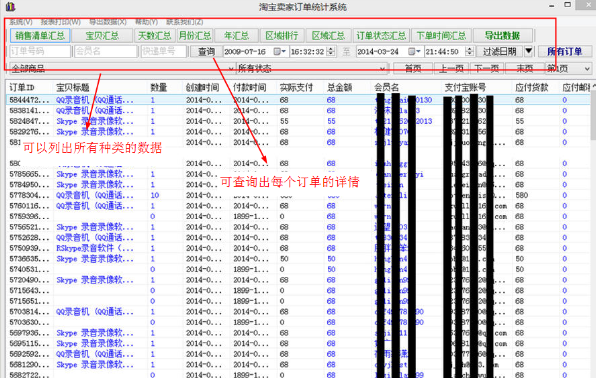This screenshot has height=378, width=596.
Task: Select the order row 5759398...
Action: click(x=298, y=216)
